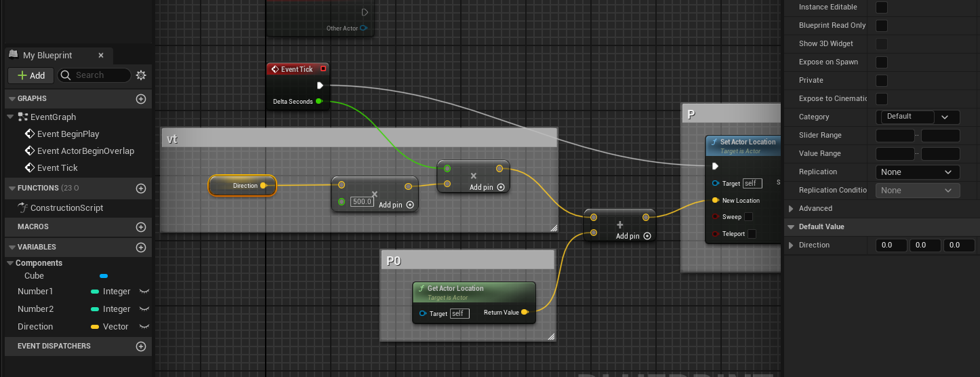
Task: Open the ConstructionScript function
Action: [x=66, y=208]
